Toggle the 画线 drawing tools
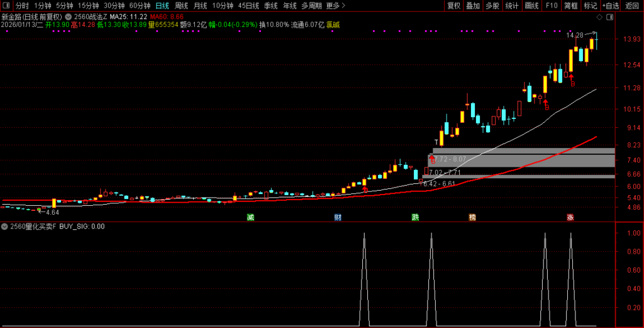The height and width of the screenshot is (328, 644). 531,6
